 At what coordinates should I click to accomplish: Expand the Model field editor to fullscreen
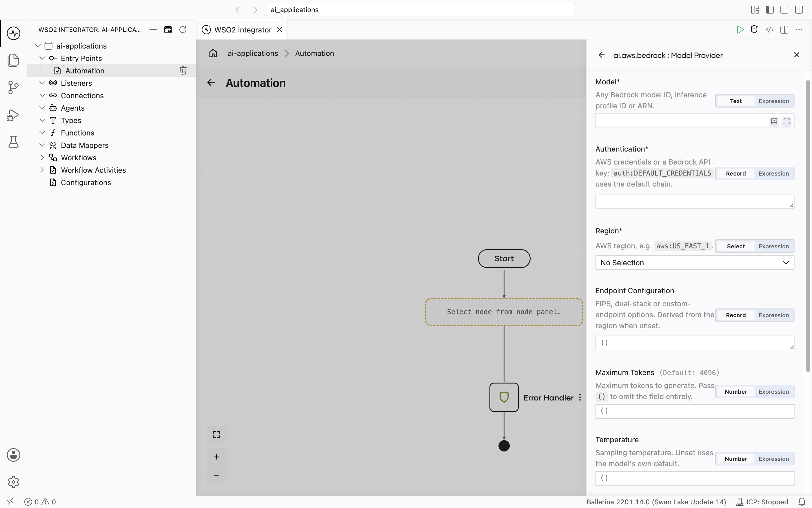787,121
